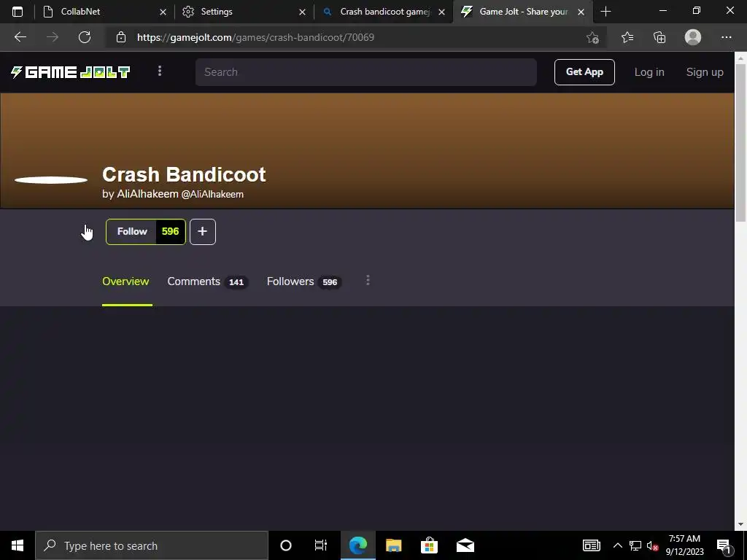Add game to collection with plus button
The width and height of the screenshot is (747, 560).
pos(203,231)
